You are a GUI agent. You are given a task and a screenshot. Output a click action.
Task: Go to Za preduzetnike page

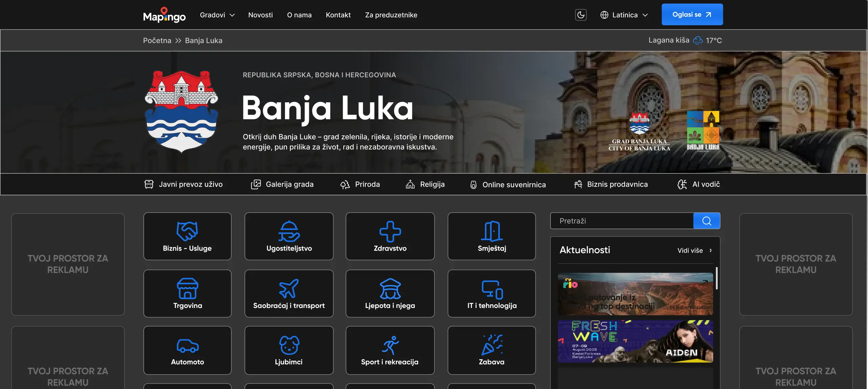click(391, 15)
